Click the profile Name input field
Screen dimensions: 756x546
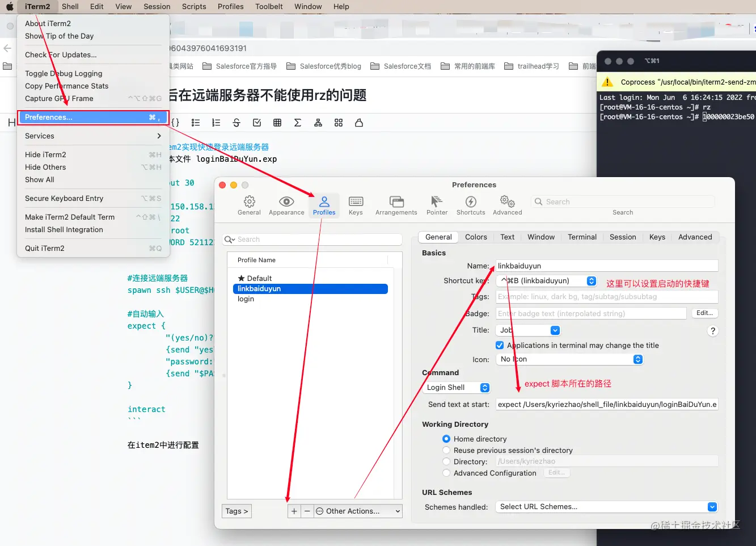pos(607,266)
